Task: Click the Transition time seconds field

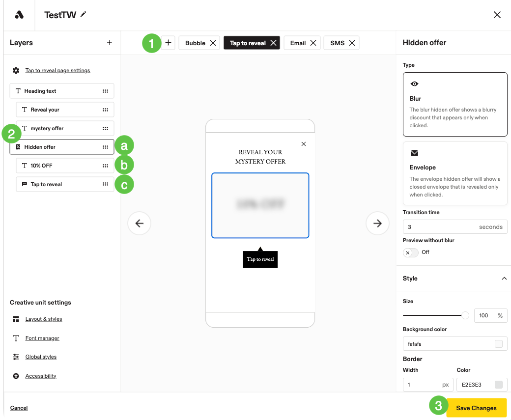Action: pos(455,227)
